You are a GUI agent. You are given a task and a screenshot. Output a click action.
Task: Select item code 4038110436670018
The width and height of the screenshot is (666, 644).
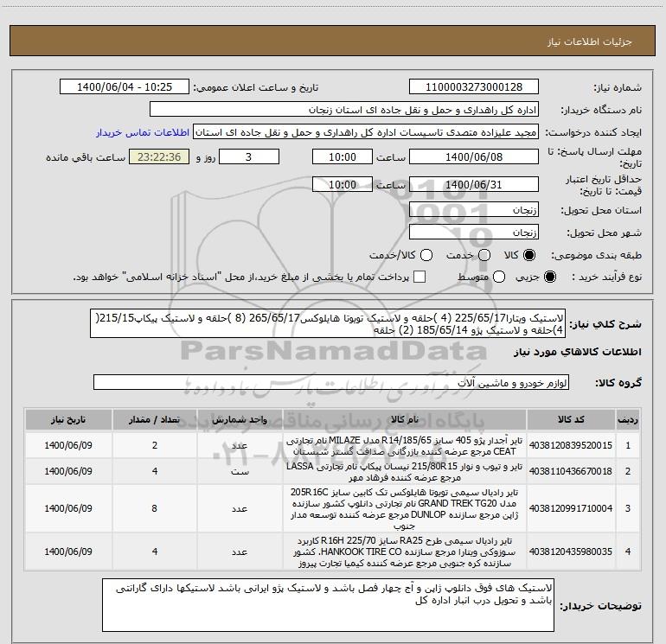[571, 471]
